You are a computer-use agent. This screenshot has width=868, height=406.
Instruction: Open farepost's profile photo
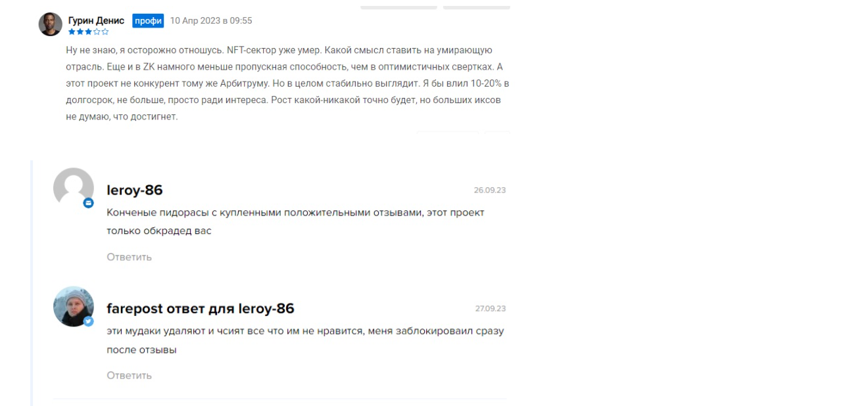(74, 306)
